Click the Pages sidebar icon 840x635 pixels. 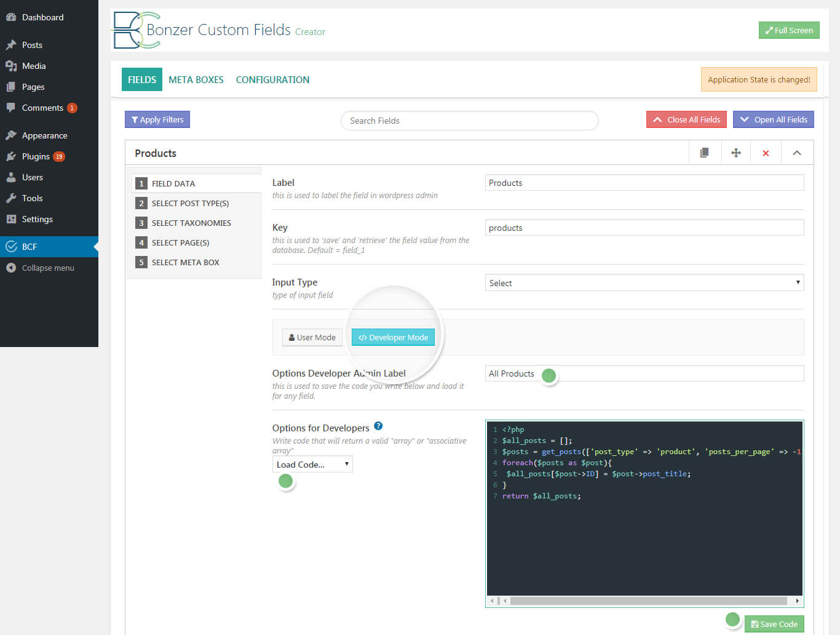[10, 87]
